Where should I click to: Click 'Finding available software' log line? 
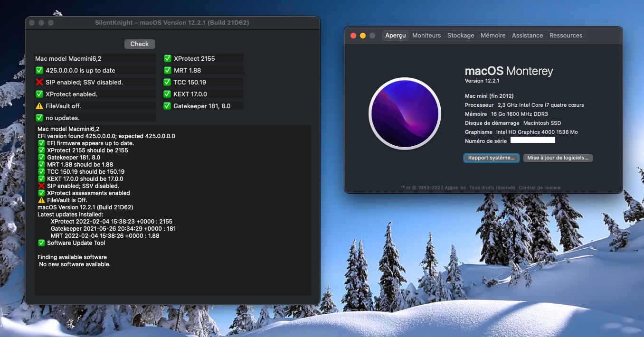[x=72, y=257]
